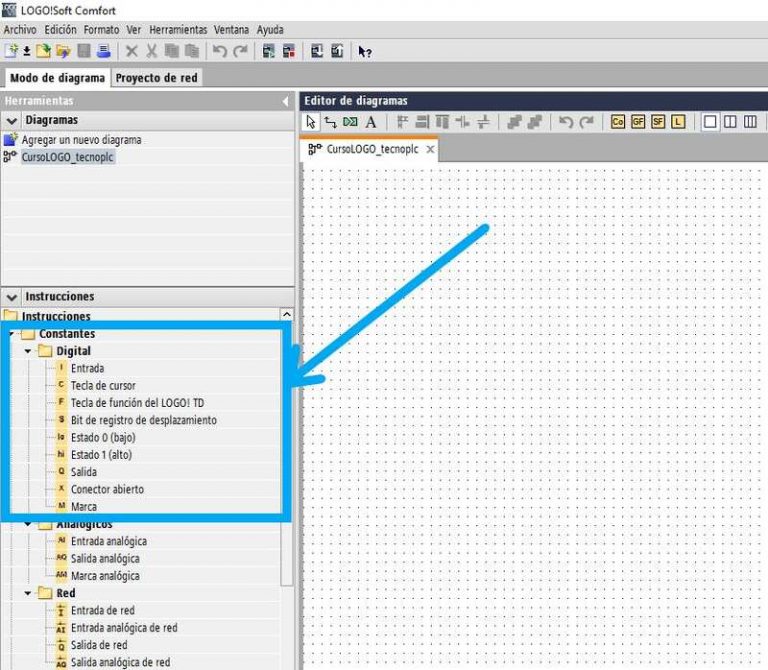Click the L data-logging toolbar button
The height and width of the screenshot is (670, 768).
(678, 122)
